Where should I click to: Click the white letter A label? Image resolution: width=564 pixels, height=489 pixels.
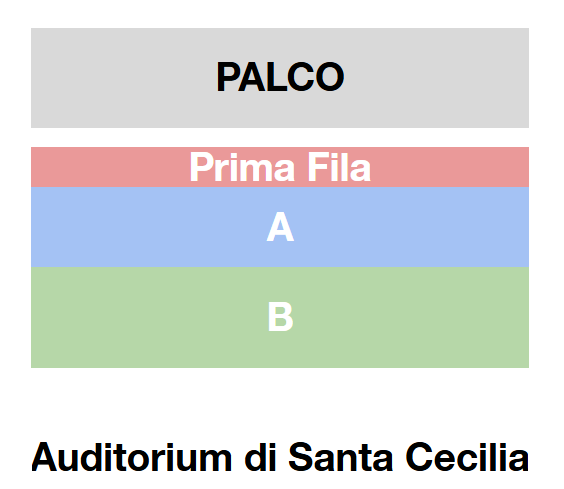(280, 227)
